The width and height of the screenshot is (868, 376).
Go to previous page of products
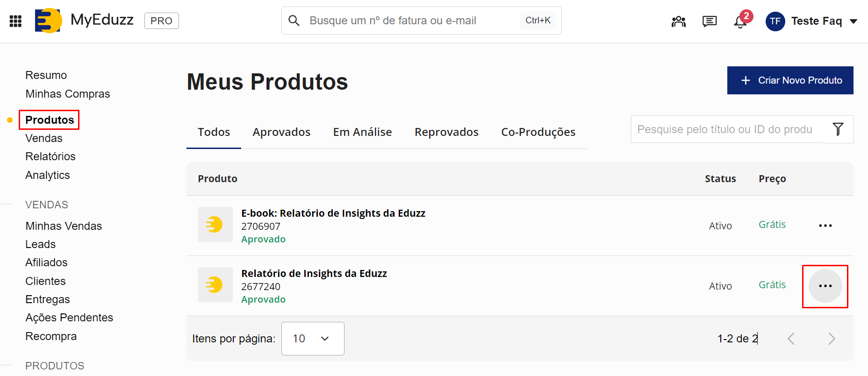(x=791, y=339)
